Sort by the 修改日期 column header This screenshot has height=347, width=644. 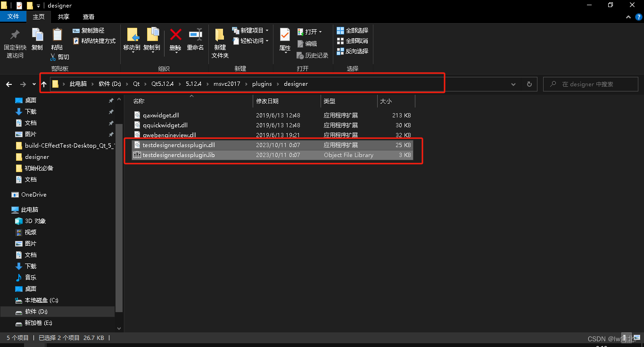pos(267,101)
